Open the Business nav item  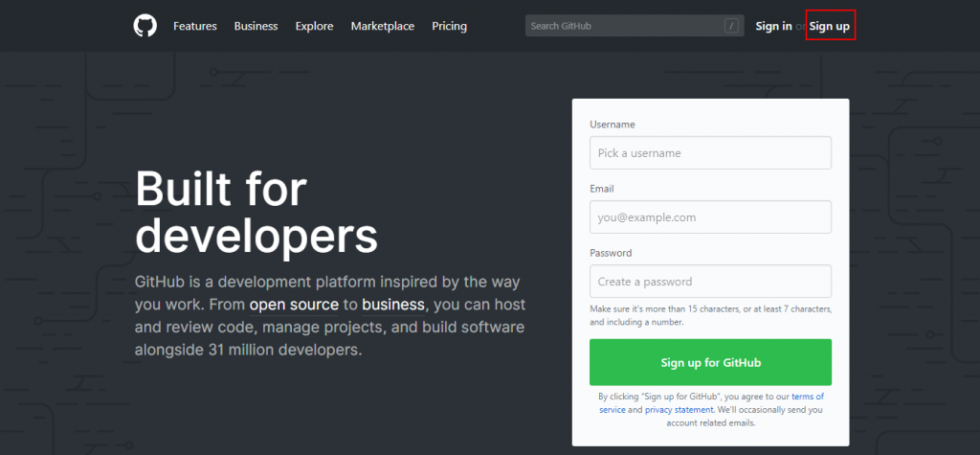click(256, 26)
